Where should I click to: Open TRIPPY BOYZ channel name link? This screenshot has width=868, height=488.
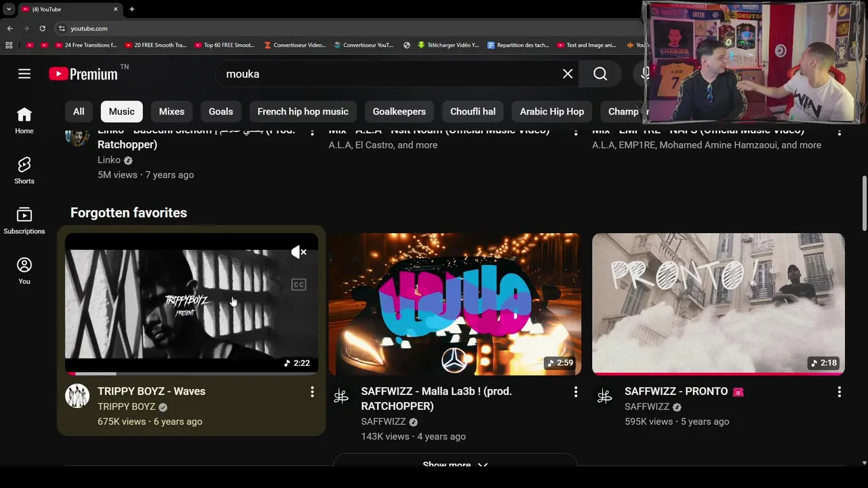coord(126,407)
